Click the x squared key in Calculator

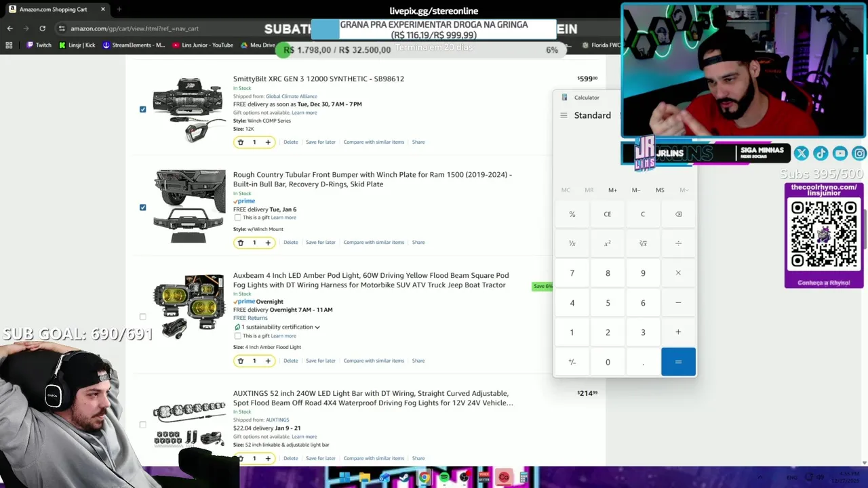(x=608, y=243)
